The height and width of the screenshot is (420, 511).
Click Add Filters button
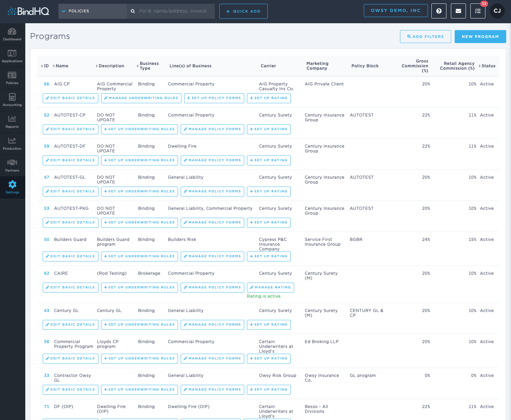point(426,37)
